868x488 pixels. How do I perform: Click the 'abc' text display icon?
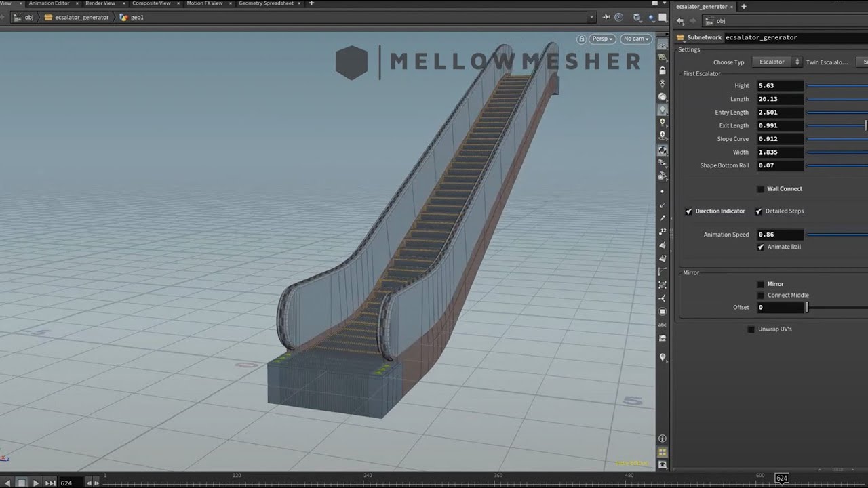pyautogui.click(x=663, y=325)
